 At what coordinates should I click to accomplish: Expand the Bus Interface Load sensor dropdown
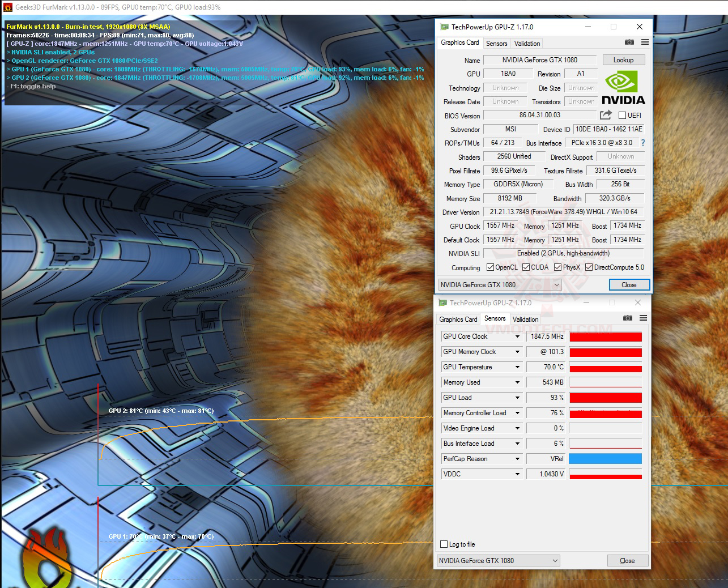coord(517,444)
